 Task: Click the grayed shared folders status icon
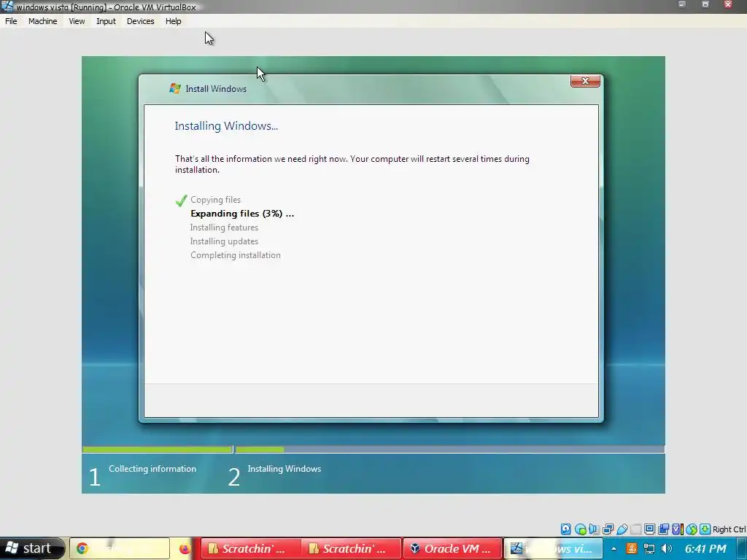tap(635, 529)
